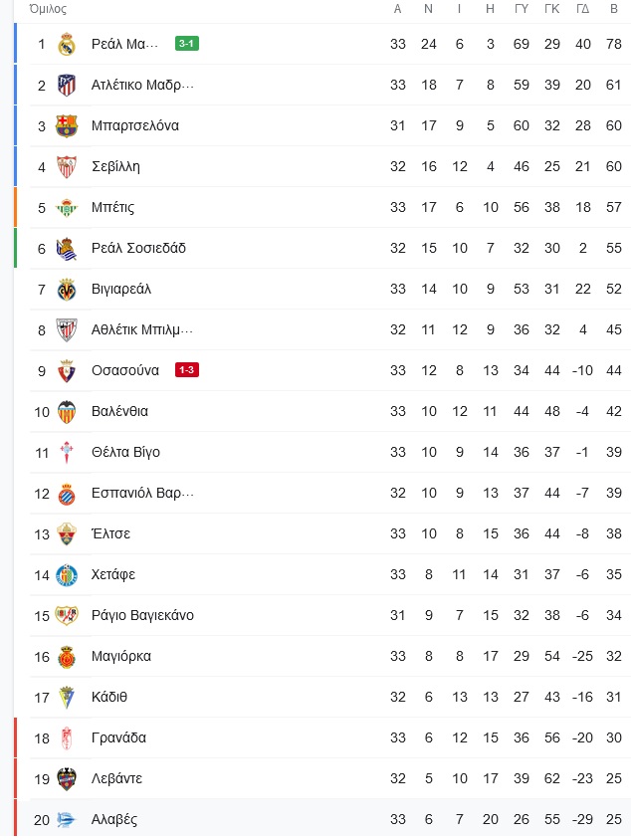Click the Β points column header
Screen dimensions: 631x840
pyautogui.click(x=614, y=9)
